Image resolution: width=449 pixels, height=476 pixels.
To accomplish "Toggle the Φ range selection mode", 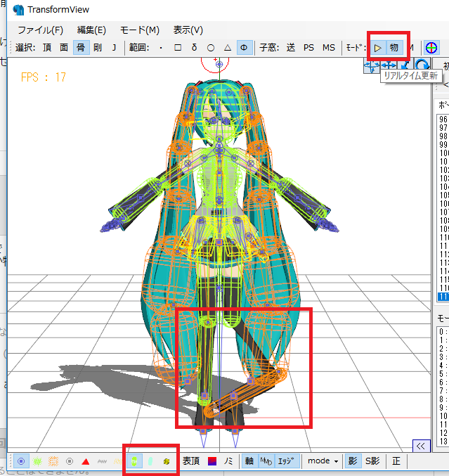I will pyautogui.click(x=244, y=48).
